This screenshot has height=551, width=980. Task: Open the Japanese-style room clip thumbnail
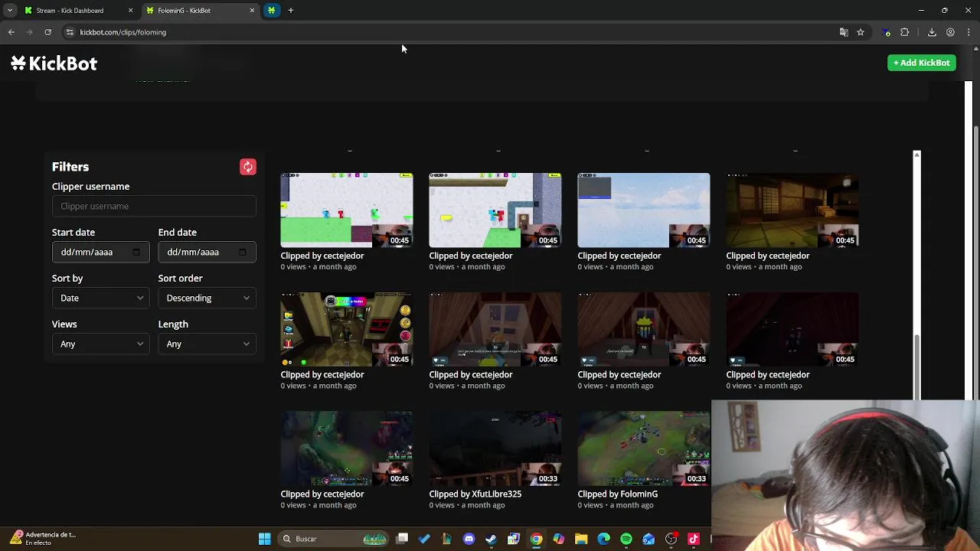(792, 210)
